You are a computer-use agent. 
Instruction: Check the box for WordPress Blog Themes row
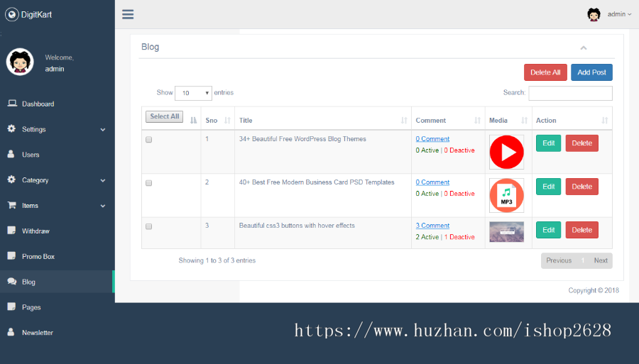(x=149, y=140)
